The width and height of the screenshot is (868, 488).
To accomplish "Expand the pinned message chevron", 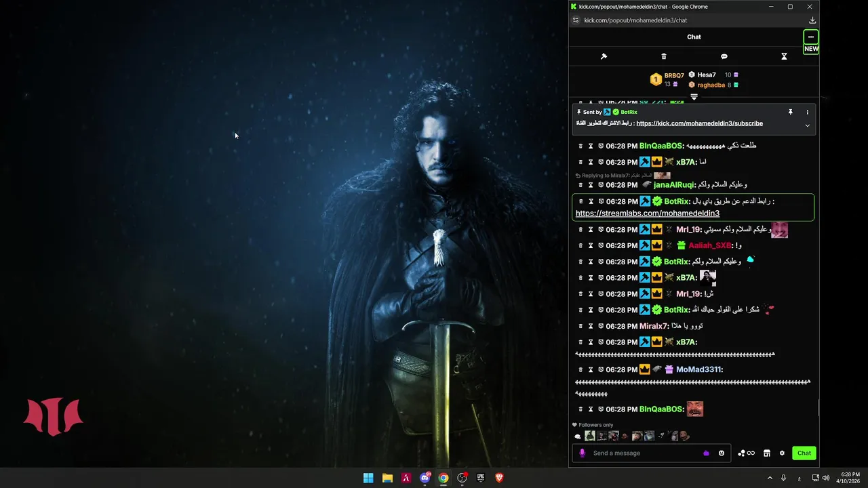I will 807,125.
